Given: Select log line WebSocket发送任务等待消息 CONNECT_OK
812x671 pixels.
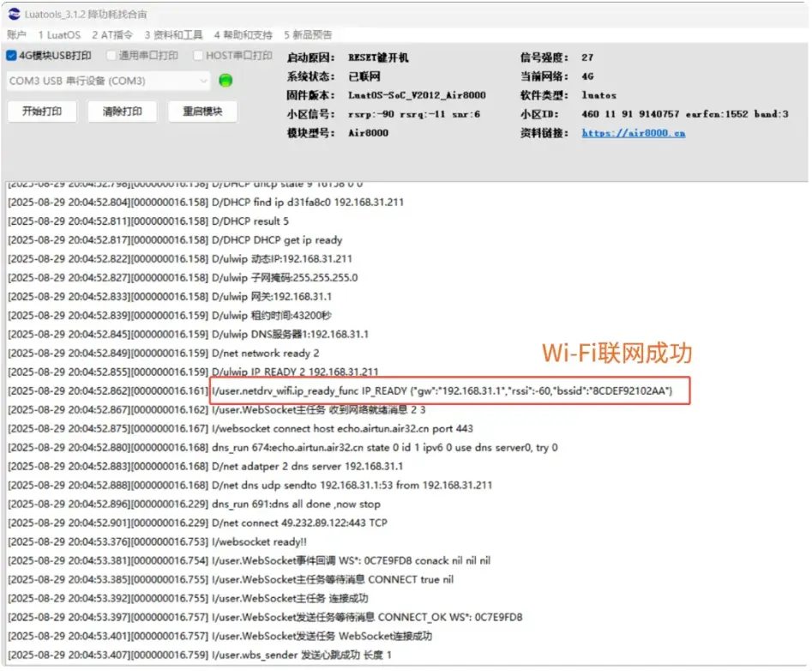Looking at the screenshot, I should click(x=265, y=617).
